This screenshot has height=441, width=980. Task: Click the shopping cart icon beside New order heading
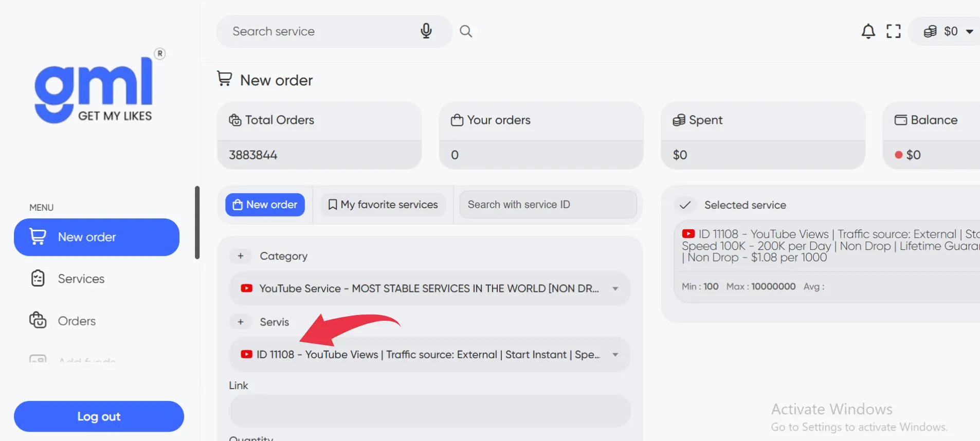(224, 79)
